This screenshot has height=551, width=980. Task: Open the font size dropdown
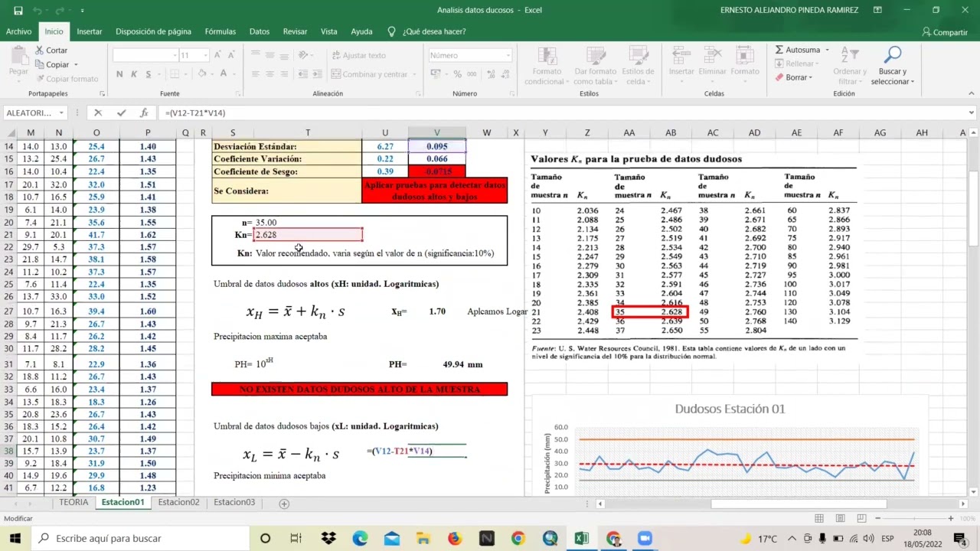tap(205, 55)
